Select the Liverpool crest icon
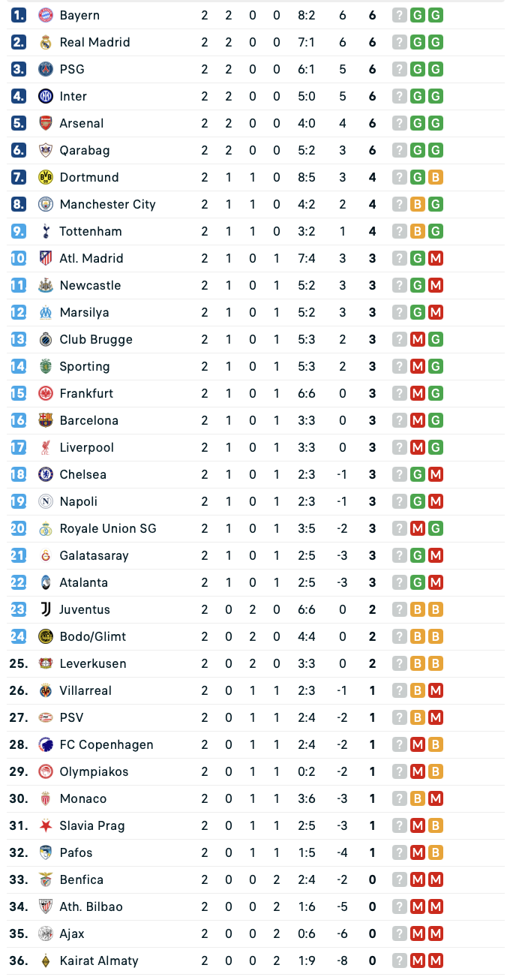The image size is (513, 980). 46,447
